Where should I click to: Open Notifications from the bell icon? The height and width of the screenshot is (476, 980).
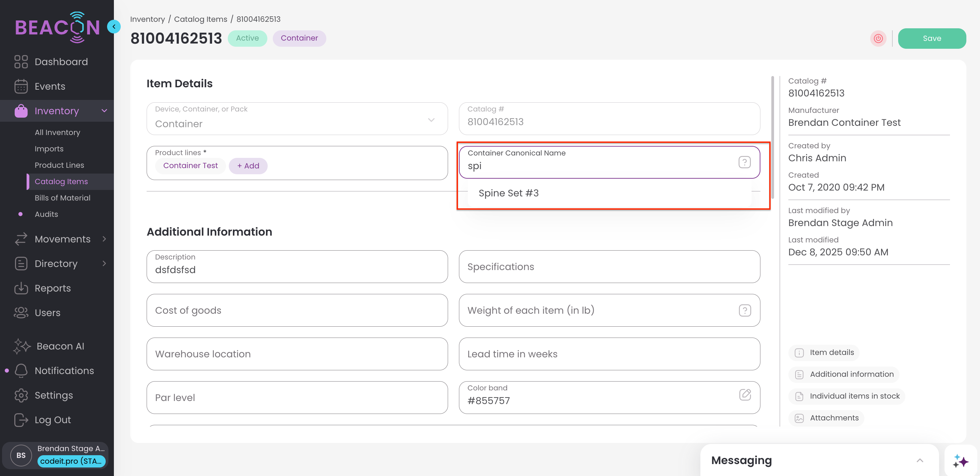(21, 371)
